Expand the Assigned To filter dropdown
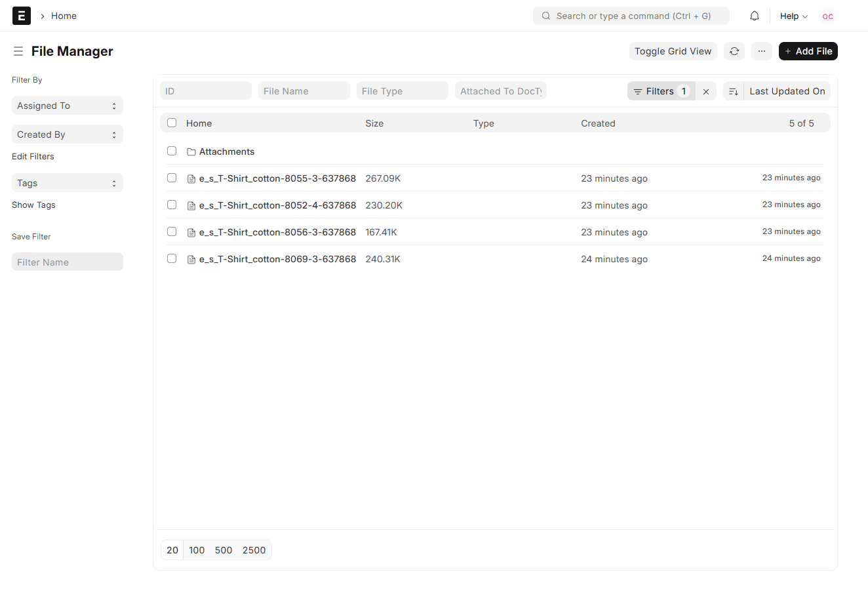 [68, 106]
